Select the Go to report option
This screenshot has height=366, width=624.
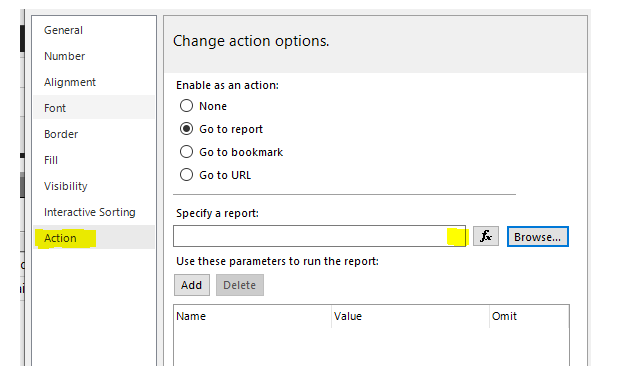click(186, 129)
